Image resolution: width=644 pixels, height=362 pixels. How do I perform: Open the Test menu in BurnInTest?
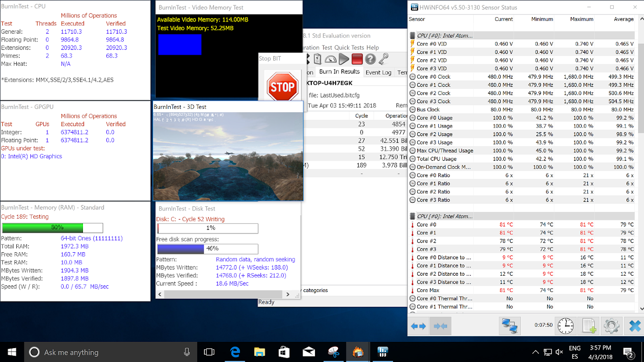pos(327,47)
